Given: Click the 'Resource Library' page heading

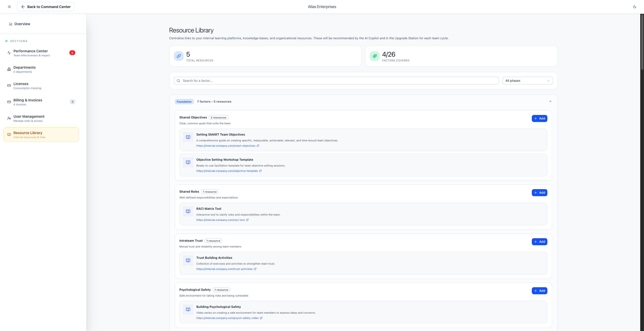Looking at the screenshot, I should pos(191,30).
